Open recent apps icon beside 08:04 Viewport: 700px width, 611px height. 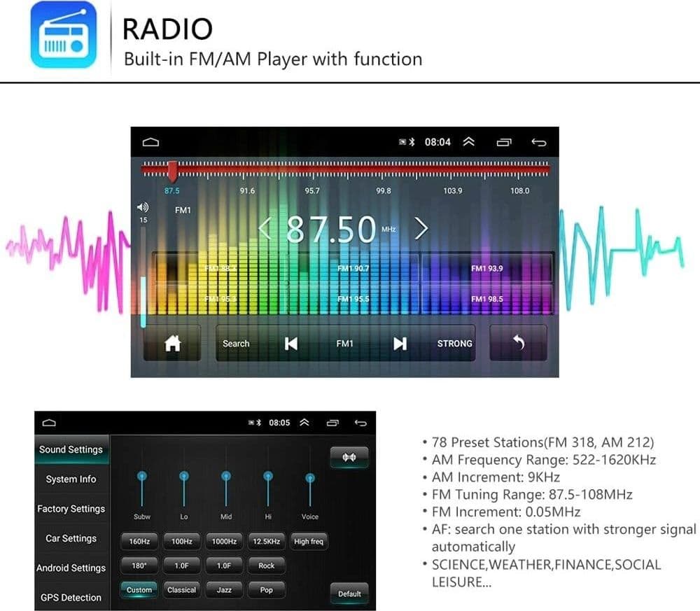504,142
